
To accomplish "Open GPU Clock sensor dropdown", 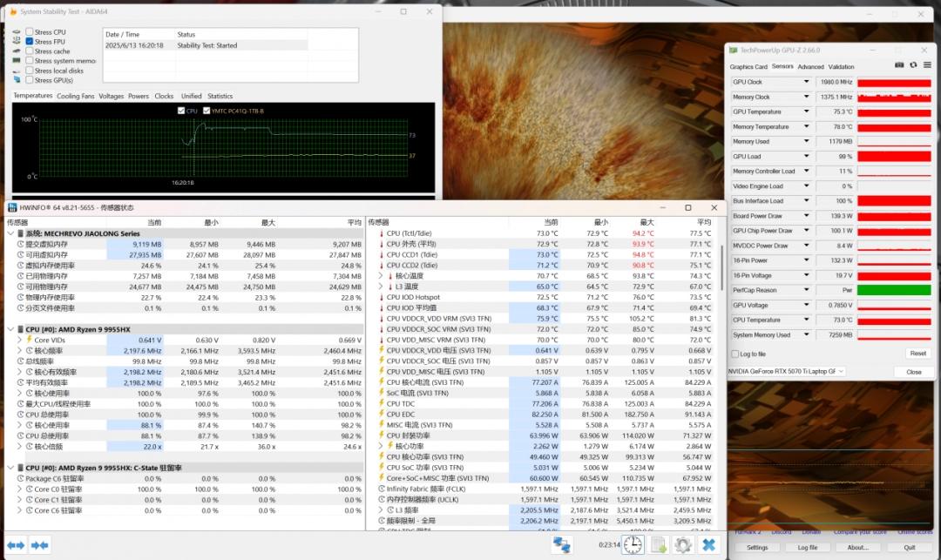I will pyautogui.click(x=806, y=82).
